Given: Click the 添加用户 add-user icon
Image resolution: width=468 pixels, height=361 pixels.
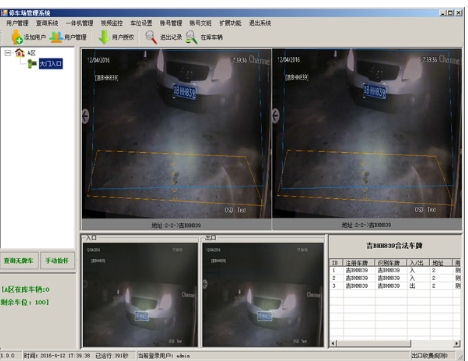Looking at the screenshot, I should [x=17, y=37].
